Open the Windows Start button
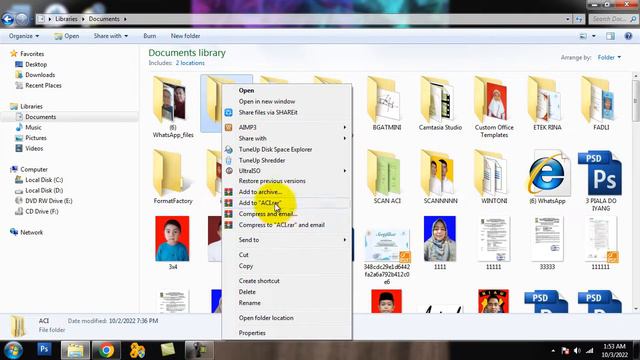This screenshot has width=640, height=360. (13, 350)
